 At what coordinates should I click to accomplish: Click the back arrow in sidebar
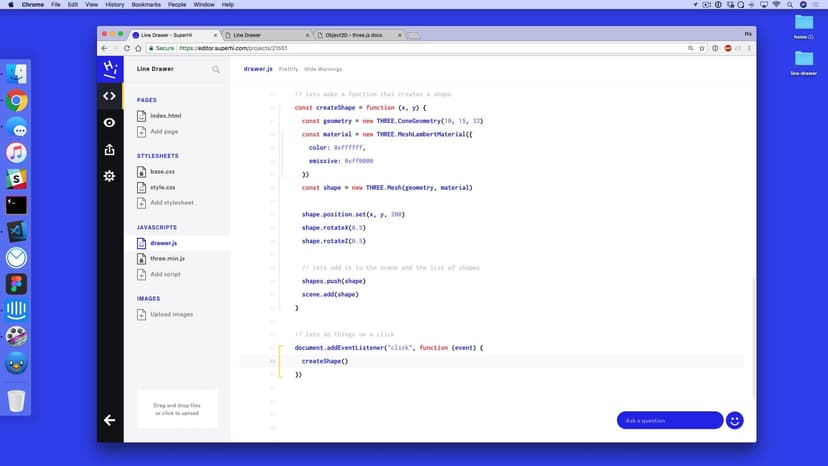click(x=110, y=420)
